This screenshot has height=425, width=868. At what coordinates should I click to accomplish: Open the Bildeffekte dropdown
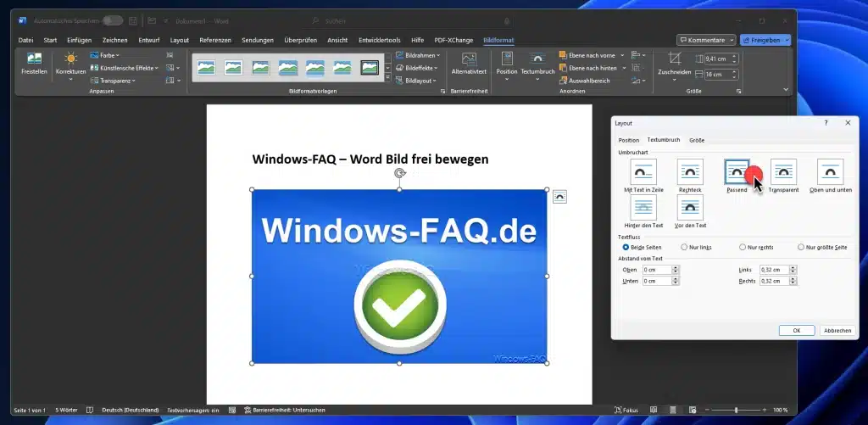pos(417,68)
